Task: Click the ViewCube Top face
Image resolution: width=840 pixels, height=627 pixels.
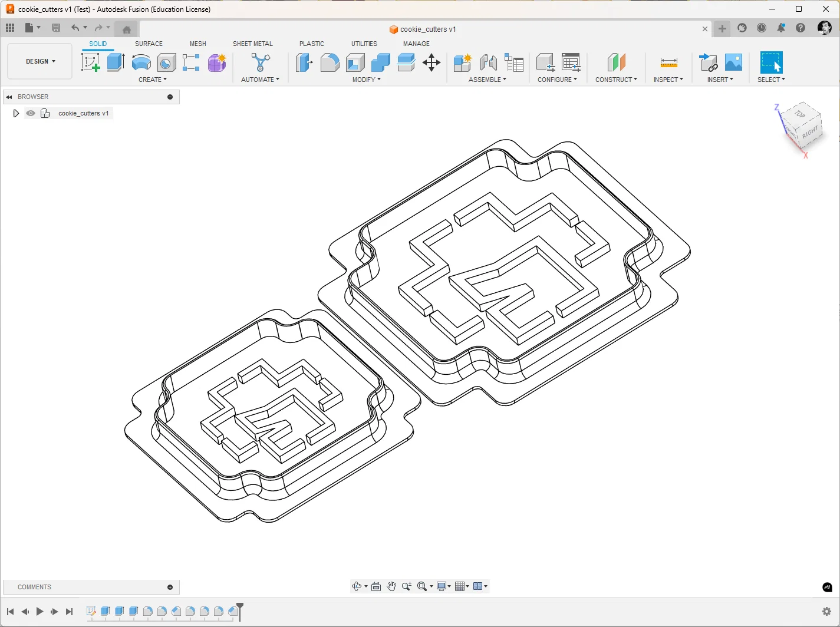Action: [x=799, y=114]
